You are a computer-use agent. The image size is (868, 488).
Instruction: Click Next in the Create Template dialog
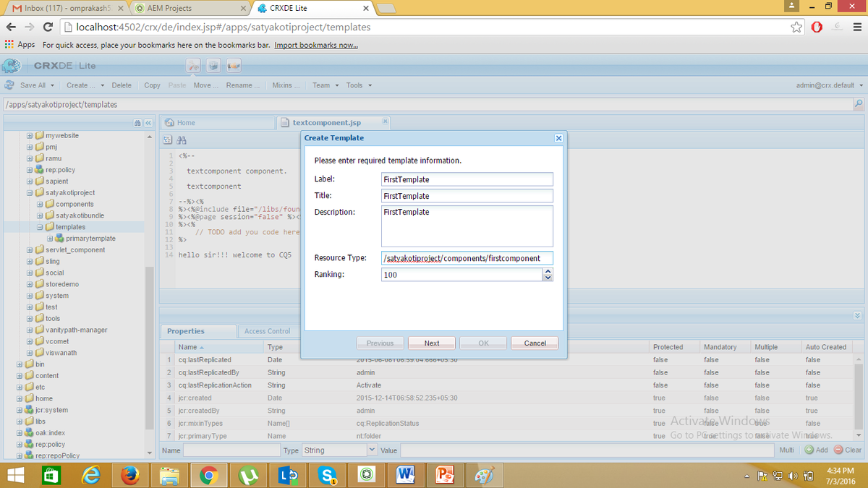[432, 343]
